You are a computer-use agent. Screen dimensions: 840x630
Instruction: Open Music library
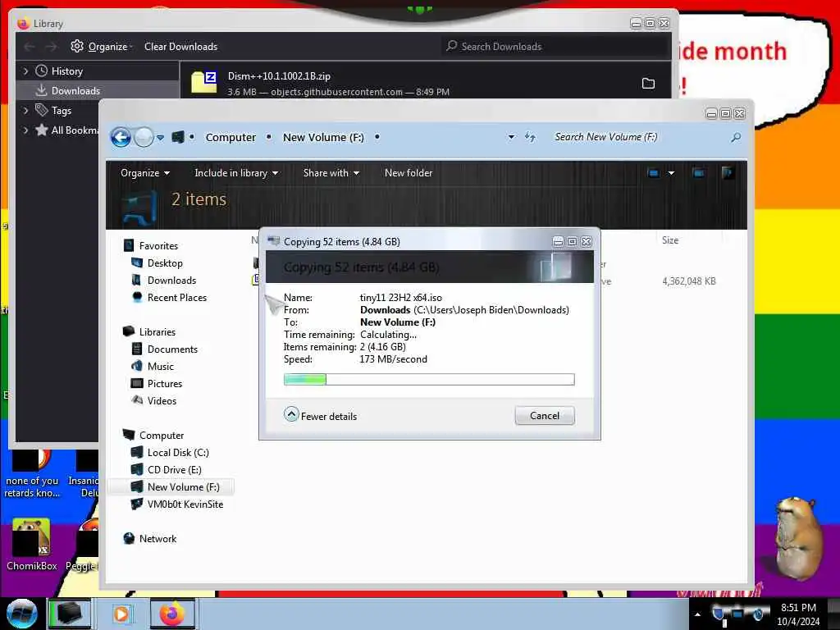(x=161, y=367)
